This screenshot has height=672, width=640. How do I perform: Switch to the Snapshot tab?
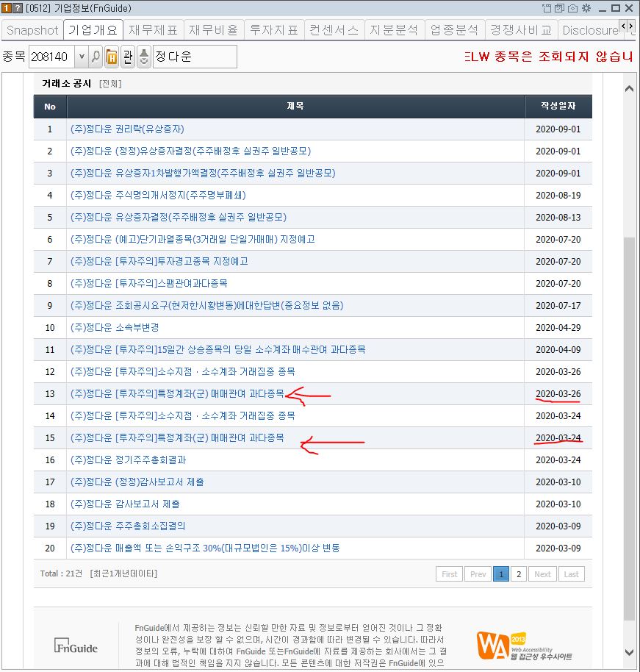pyautogui.click(x=32, y=30)
